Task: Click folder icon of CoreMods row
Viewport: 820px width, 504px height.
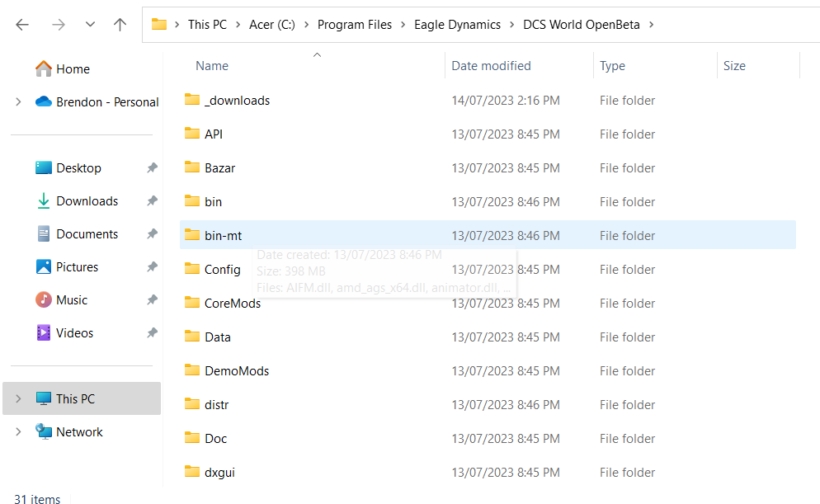Action: pyautogui.click(x=192, y=302)
